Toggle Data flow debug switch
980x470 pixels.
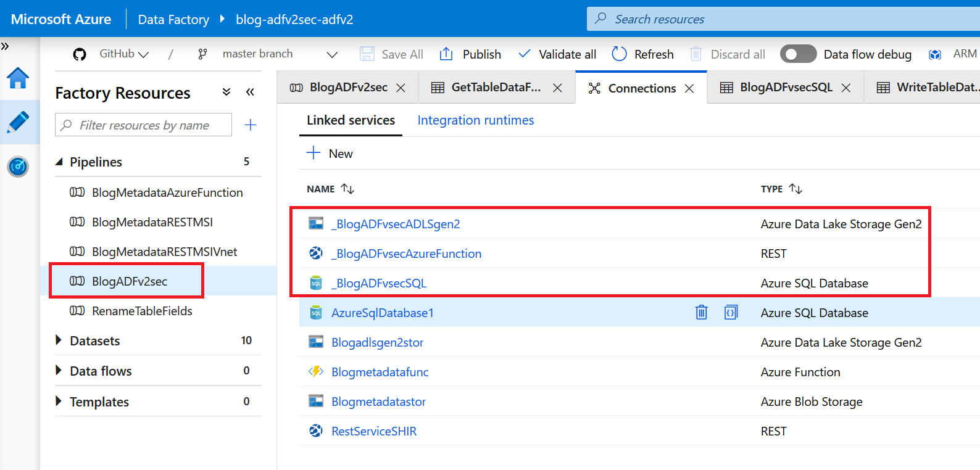click(798, 54)
